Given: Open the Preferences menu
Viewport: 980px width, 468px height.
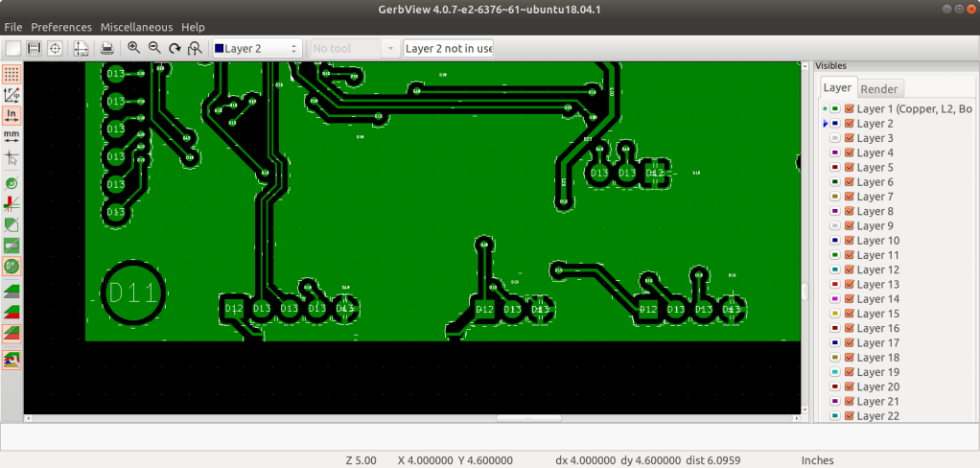Looking at the screenshot, I should coord(61,27).
